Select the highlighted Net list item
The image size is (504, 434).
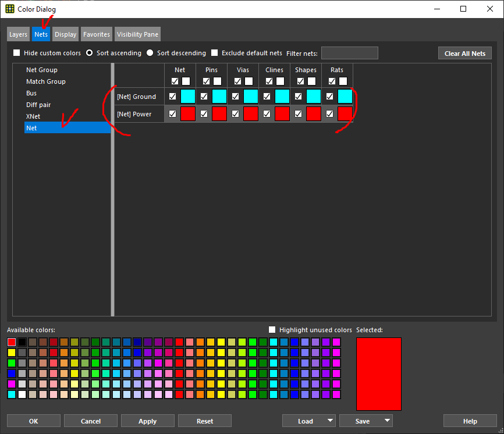pyautogui.click(x=68, y=128)
